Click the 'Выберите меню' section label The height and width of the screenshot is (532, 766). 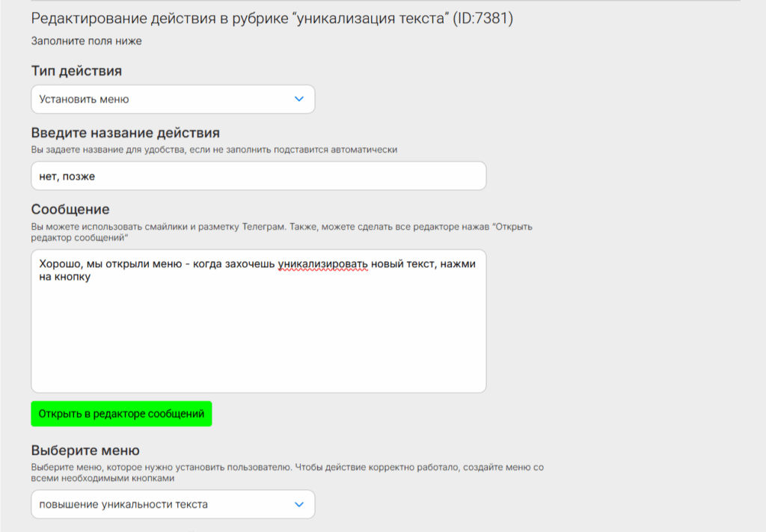pos(85,450)
